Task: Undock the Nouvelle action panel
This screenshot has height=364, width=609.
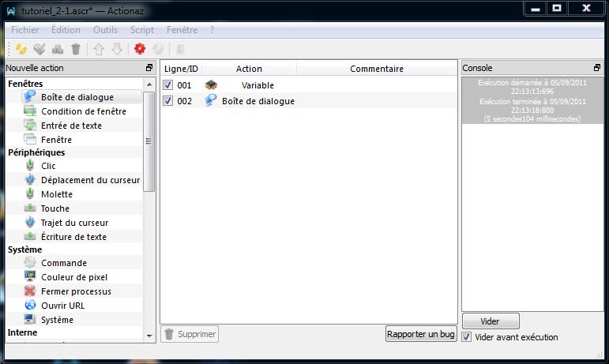Action: pyautogui.click(x=149, y=68)
